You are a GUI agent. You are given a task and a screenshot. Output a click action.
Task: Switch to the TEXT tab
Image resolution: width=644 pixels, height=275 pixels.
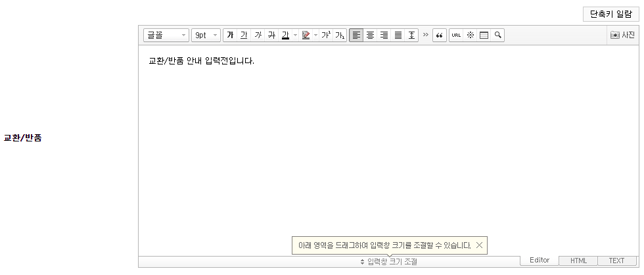(x=616, y=261)
